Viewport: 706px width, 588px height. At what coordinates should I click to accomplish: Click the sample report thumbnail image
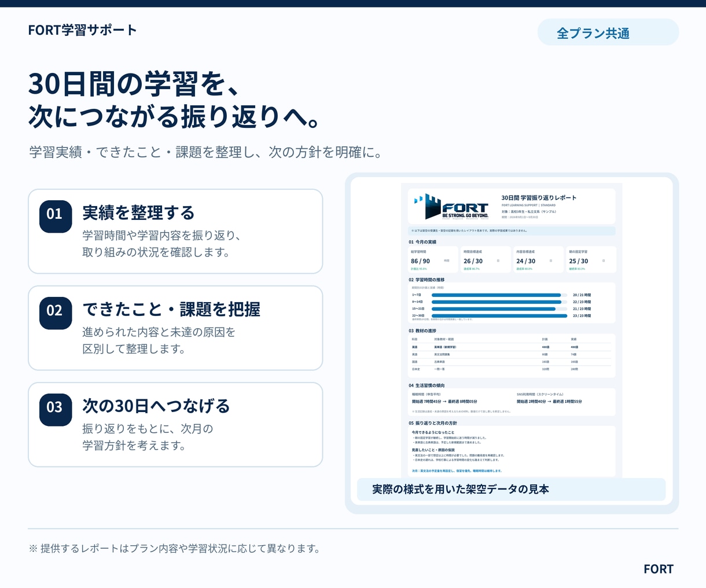pyautogui.click(x=512, y=330)
